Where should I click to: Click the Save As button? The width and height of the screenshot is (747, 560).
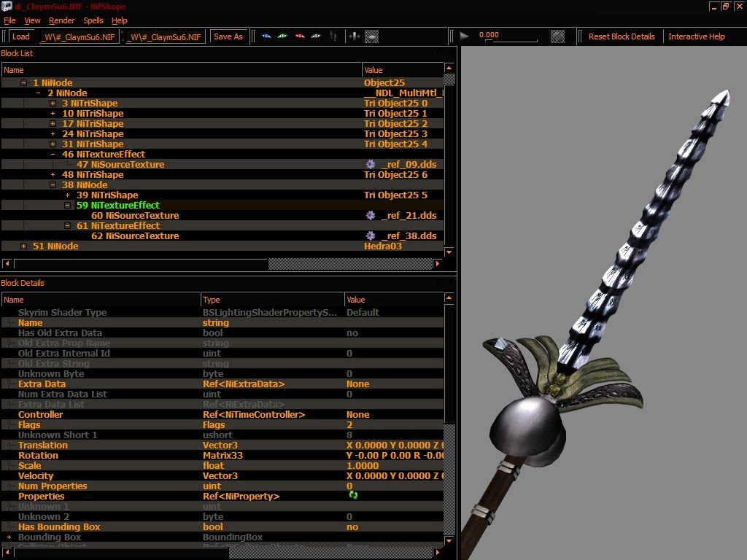click(x=228, y=36)
